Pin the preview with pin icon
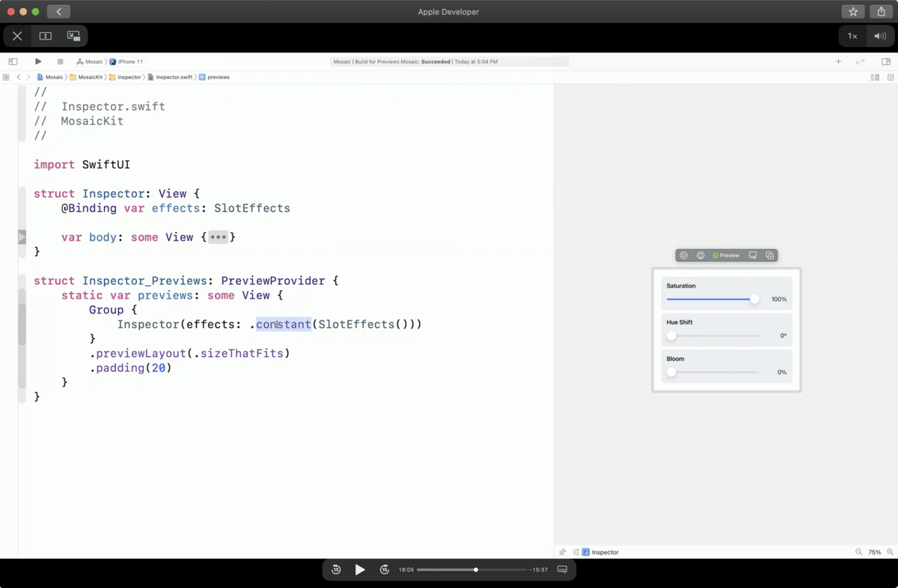 pyautogui.click(x=563, y=552)
